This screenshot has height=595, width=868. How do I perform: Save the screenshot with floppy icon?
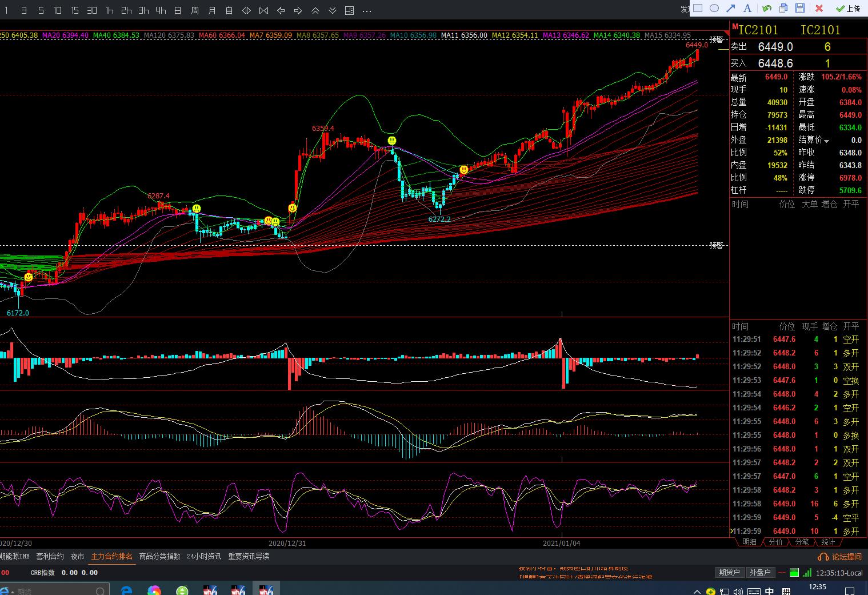pyautogui.click(x=800, y=8)
